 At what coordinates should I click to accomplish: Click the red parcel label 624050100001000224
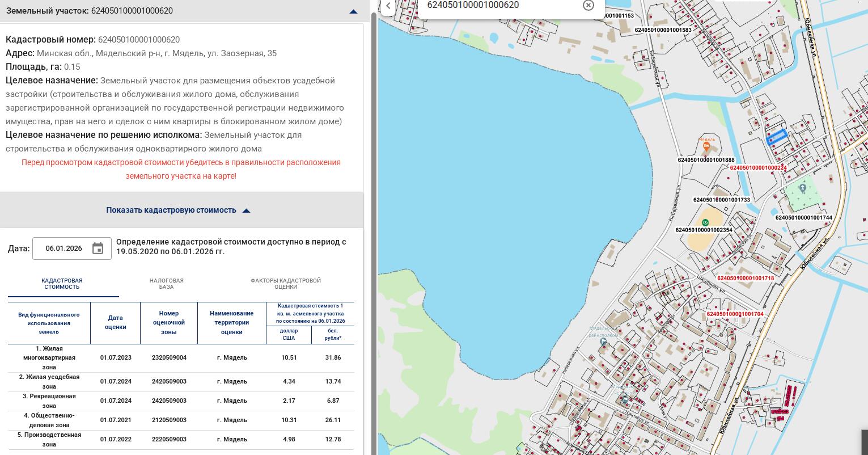(x=757, y=168)
